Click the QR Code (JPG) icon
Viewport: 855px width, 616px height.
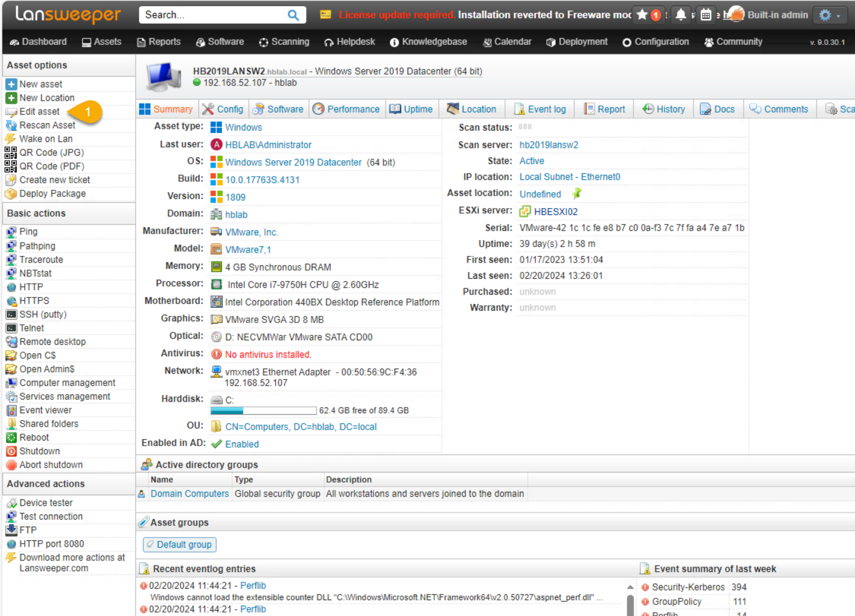(x=11, y=153)
